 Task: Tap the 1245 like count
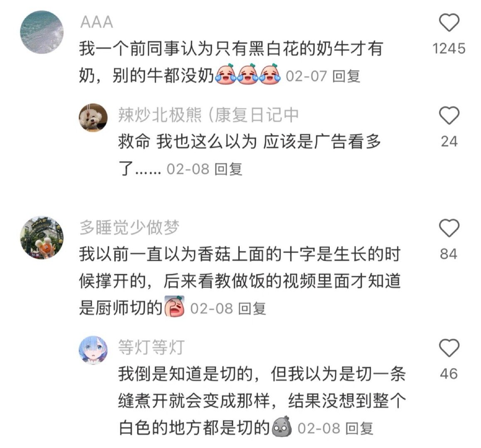coord(449,49)
